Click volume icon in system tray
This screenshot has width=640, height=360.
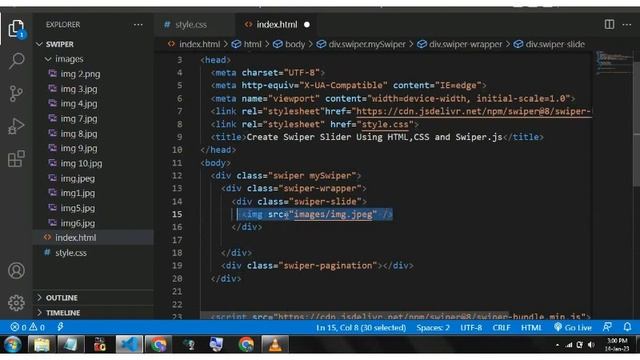click(591, 345)
